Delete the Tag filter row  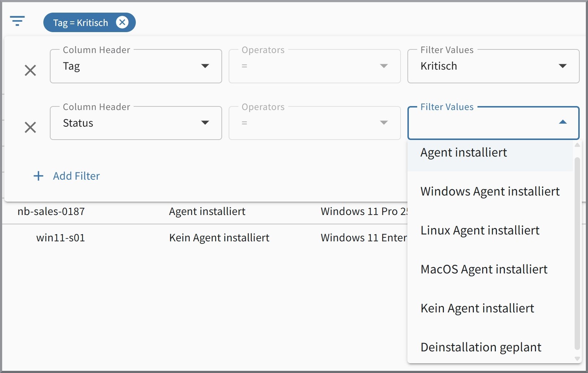point(30,70)
